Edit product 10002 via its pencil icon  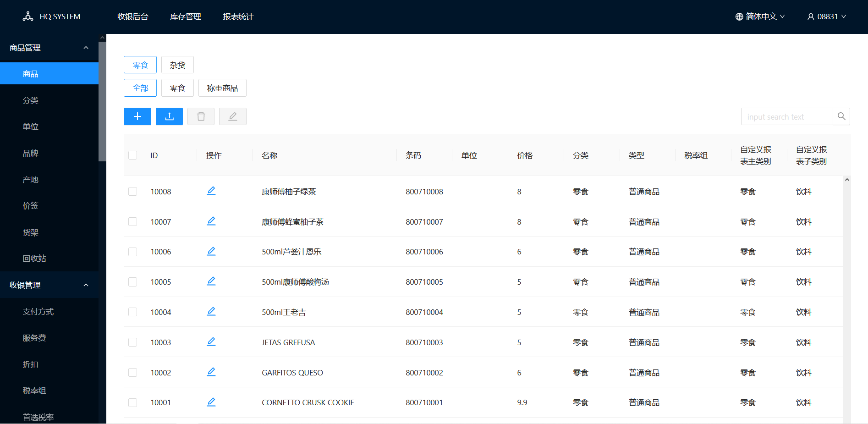[x=211, y=372]
